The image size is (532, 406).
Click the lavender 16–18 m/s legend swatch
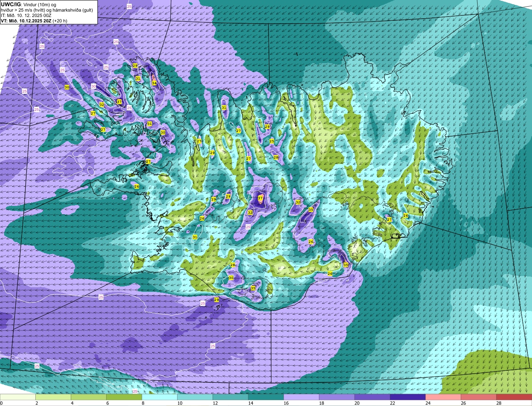click(x=301, y=397)
